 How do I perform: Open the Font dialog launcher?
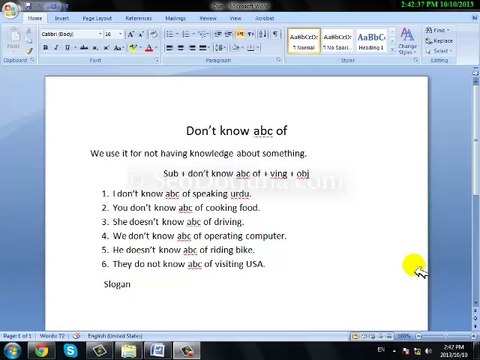[x=156, y=60]
